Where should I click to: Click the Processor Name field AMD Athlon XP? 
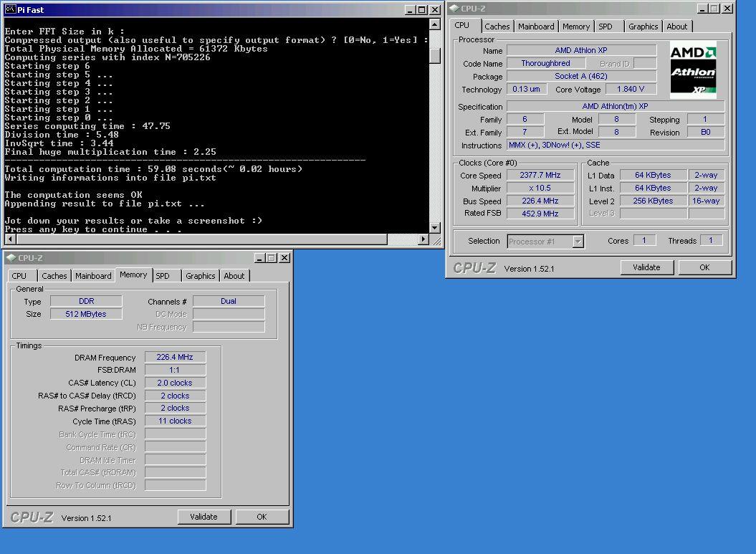coord(581,50)
